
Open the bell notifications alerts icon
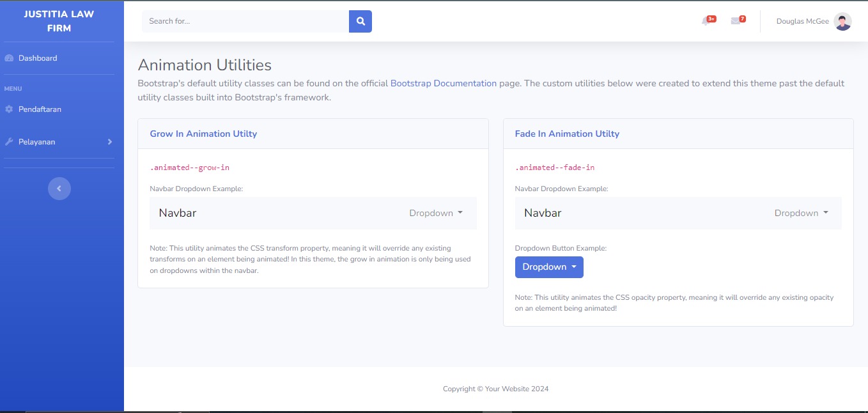(x=706, y=21)
